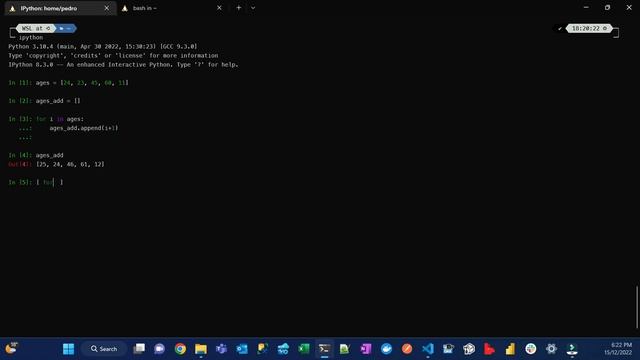
Task: Open Excel from taskbar
Action: [304, 349]
